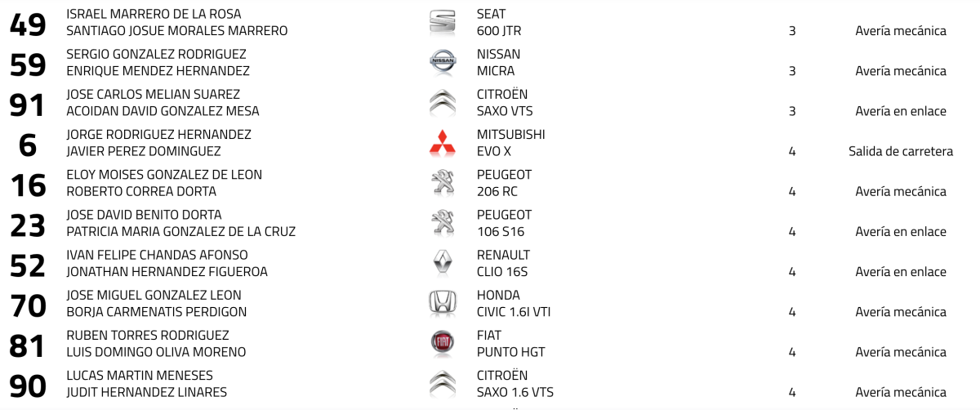Click the Renault diamond logo

click(x=443, y=263)
